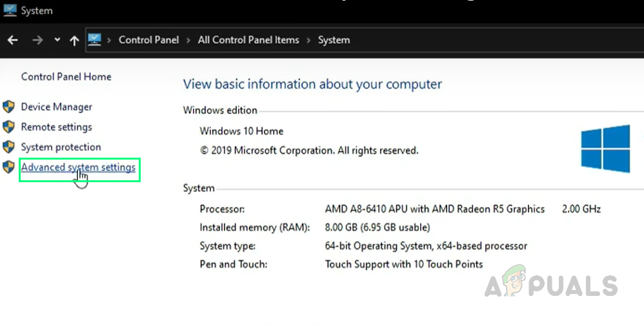
Task: Click the forward navigation arrow
Action: tap(37, 40)
